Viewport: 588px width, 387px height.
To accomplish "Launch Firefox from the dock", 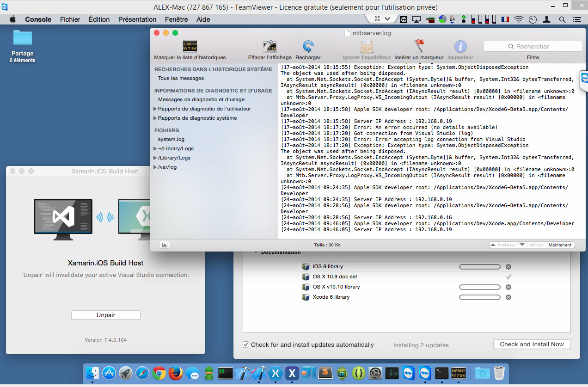I will point(176,373).
